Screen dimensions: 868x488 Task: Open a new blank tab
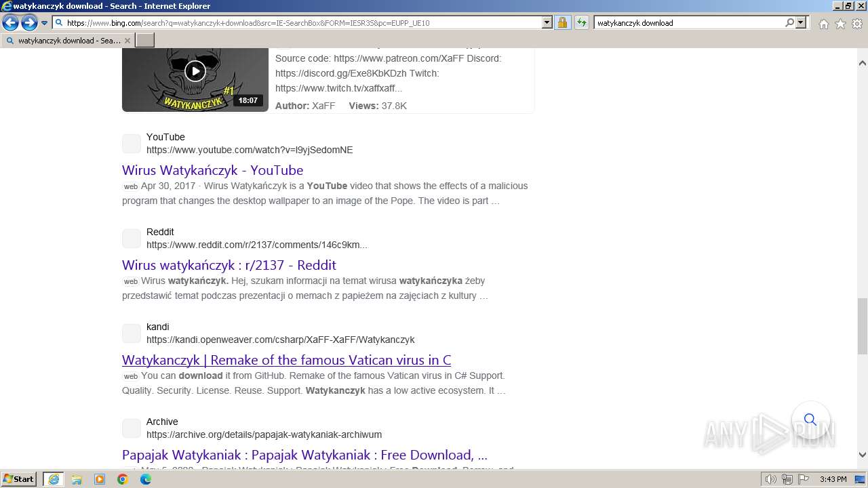tap(145, 41)
